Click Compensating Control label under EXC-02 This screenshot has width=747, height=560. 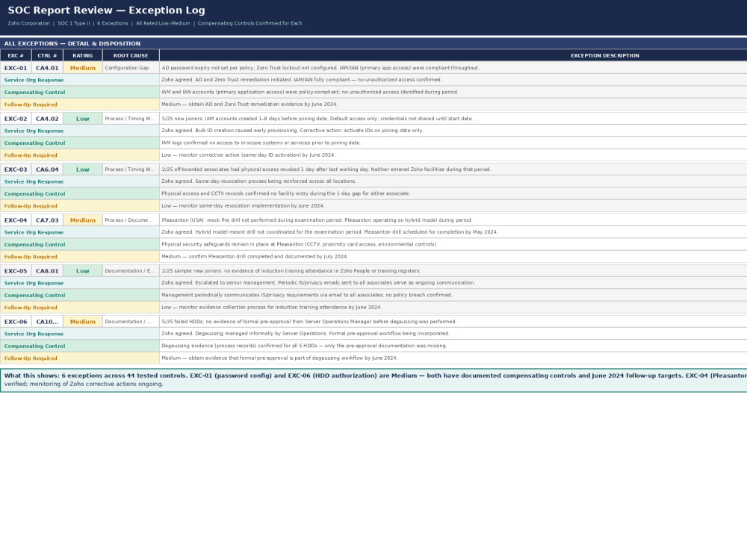click(80, 143)
